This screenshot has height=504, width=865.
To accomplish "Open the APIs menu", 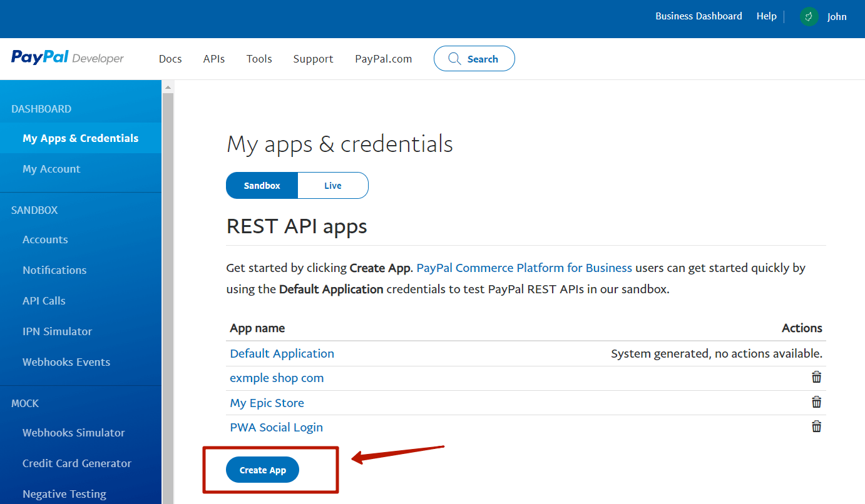I will 214,59.
